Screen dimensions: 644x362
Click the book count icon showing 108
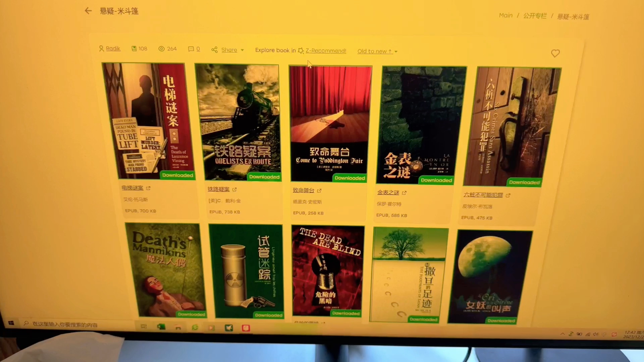[x=134, y=49]
